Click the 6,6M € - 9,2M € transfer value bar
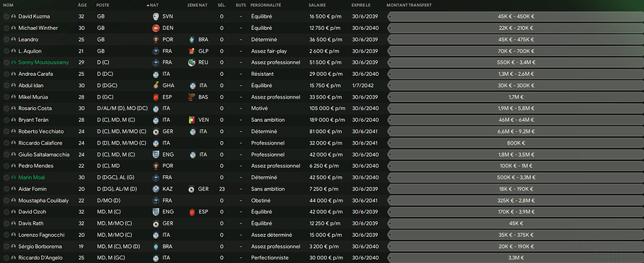The height and width of the screenshot is (263, 644). tap(515, 132)
